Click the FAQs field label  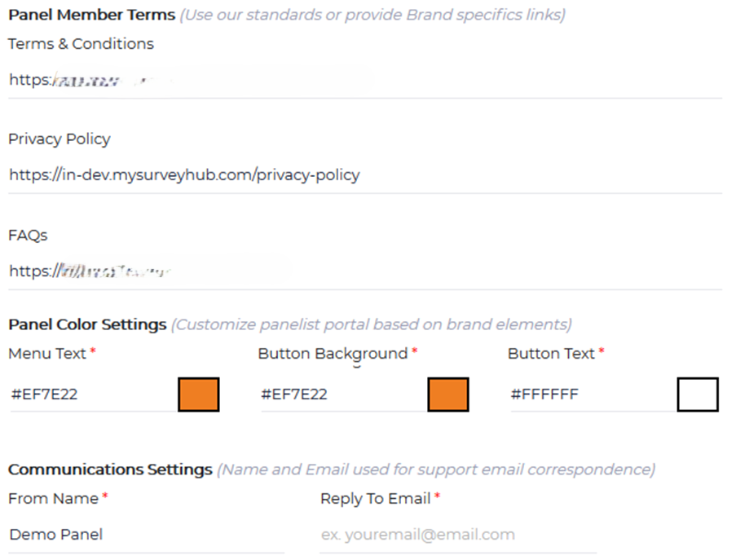[x=28, y=235]
